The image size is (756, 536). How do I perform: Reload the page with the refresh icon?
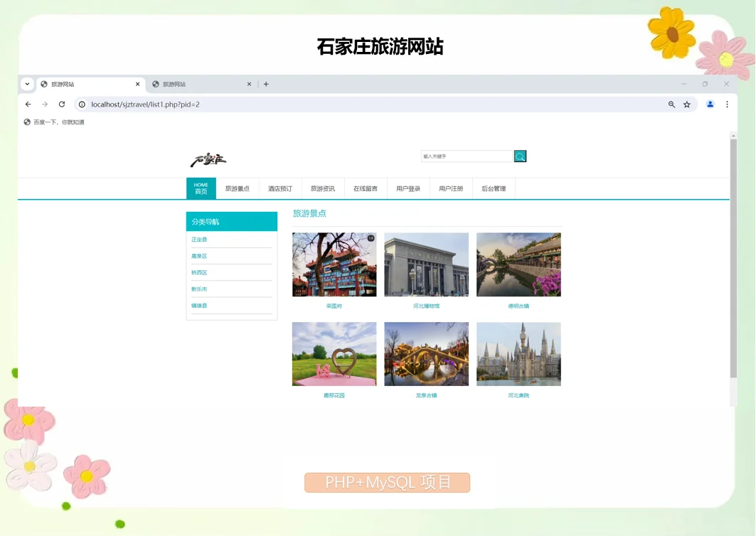pos(62,104)
